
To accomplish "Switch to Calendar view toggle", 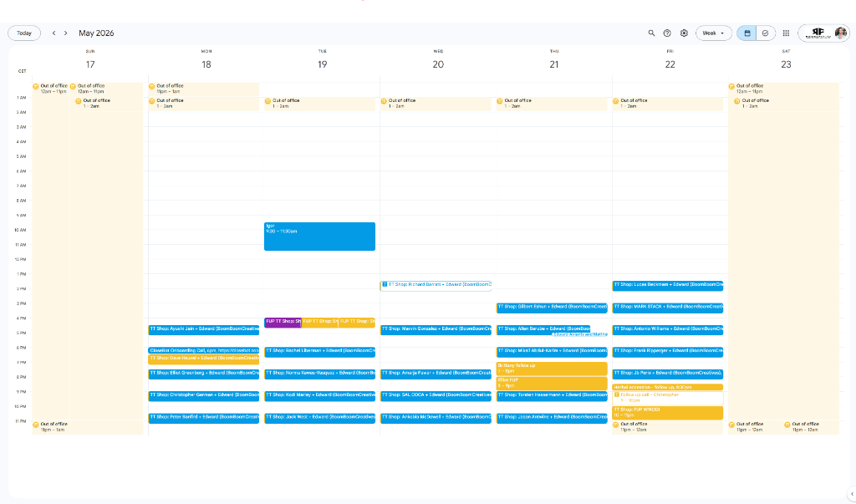I will (x=746, y=33).
